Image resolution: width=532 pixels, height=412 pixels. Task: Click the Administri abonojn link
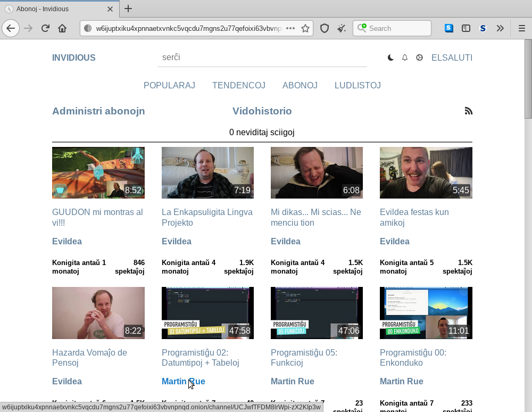pyautogui.click(x=98, y=111)
